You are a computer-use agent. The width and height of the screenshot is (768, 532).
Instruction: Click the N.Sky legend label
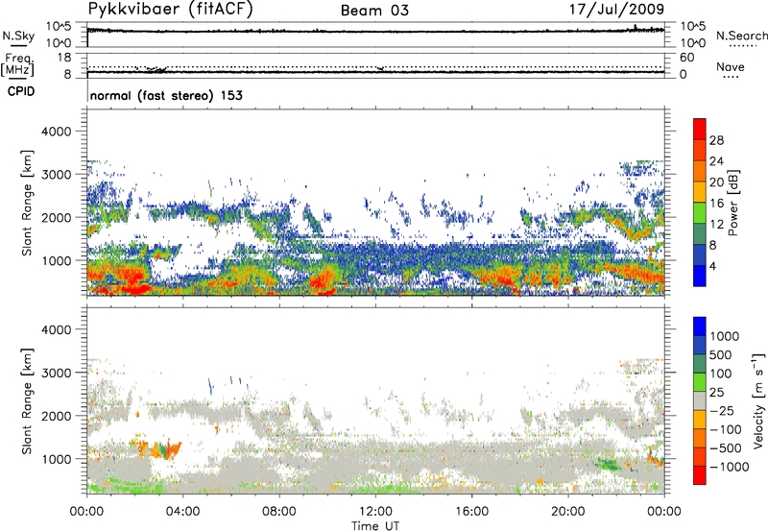(18, 36)
